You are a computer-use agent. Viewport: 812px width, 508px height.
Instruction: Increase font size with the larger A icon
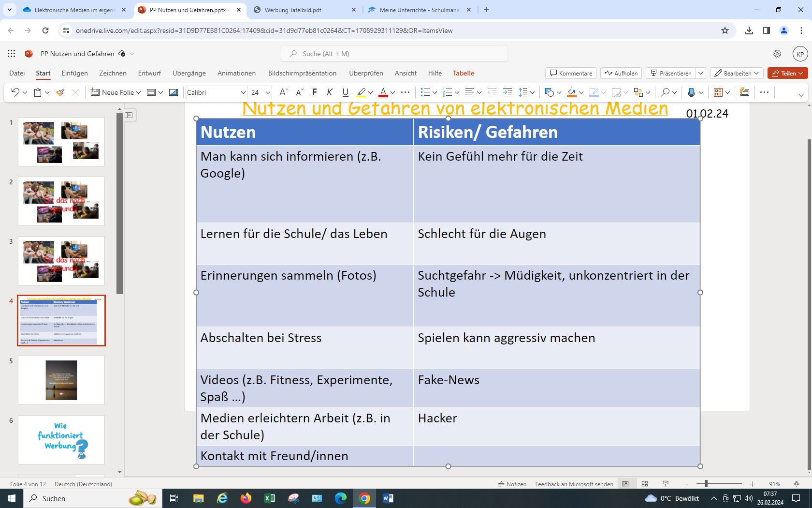(x=284, y=92)
